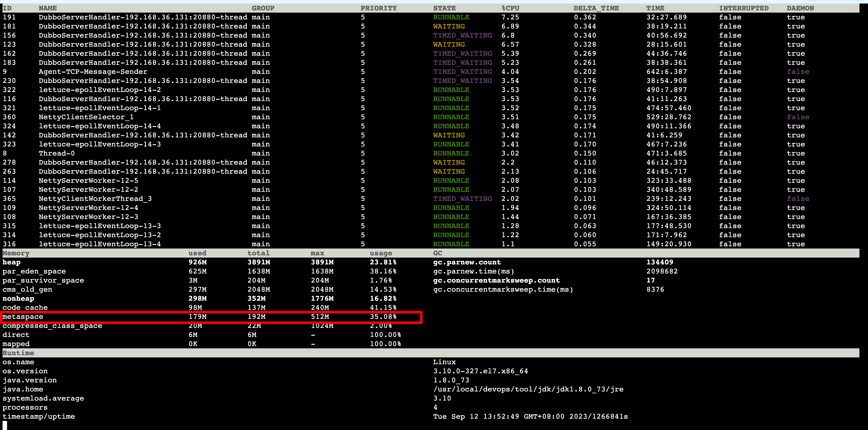Click NettyClientSelector_1 thread name

[86, 117]
